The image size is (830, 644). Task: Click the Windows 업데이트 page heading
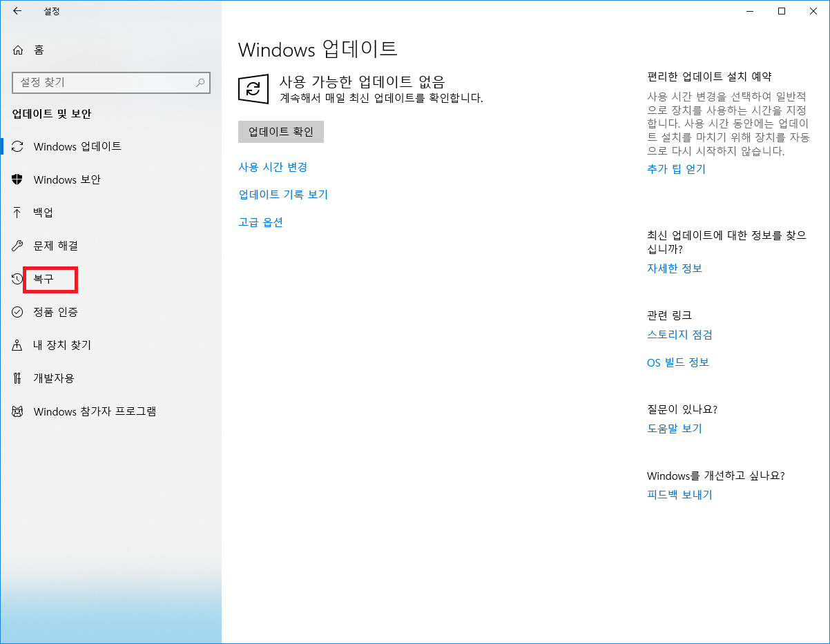click(318, 49)
